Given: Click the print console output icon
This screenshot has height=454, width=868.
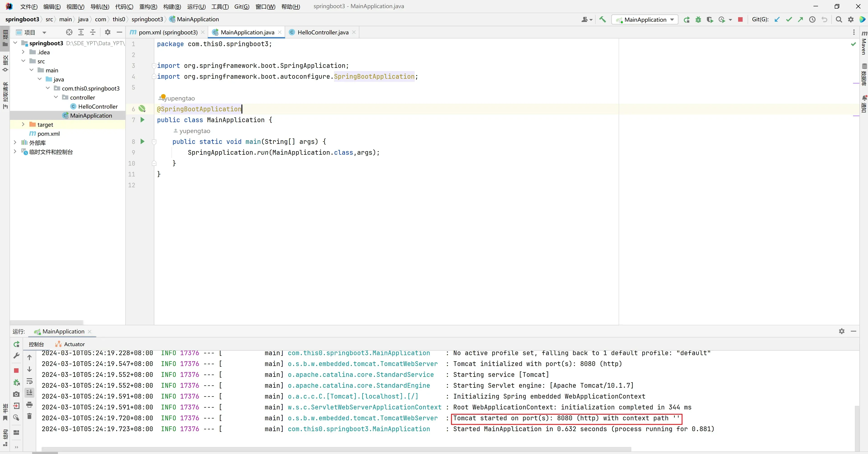Looking at the screenshot, I should [x=29, y=404].
